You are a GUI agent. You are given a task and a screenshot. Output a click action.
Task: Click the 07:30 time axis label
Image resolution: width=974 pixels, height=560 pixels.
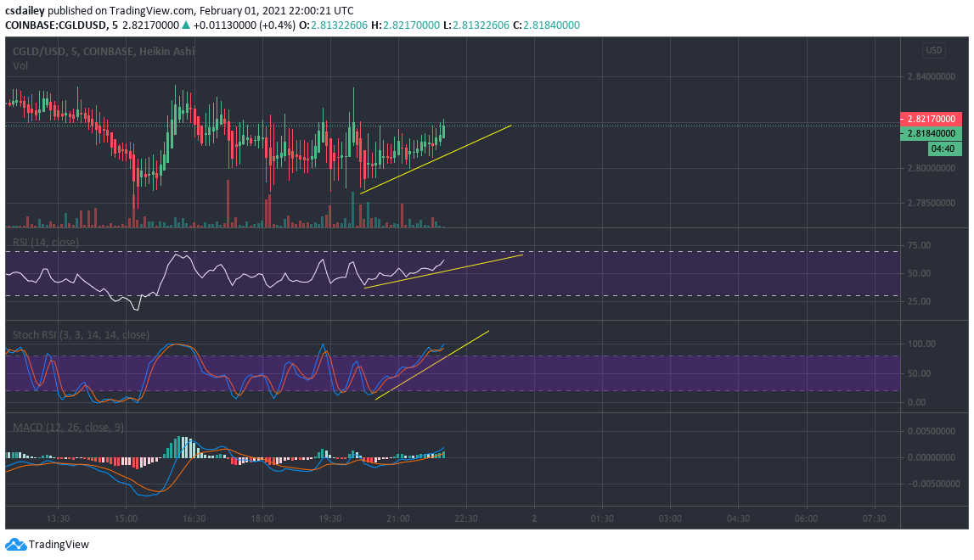click(x=874, y=518)
